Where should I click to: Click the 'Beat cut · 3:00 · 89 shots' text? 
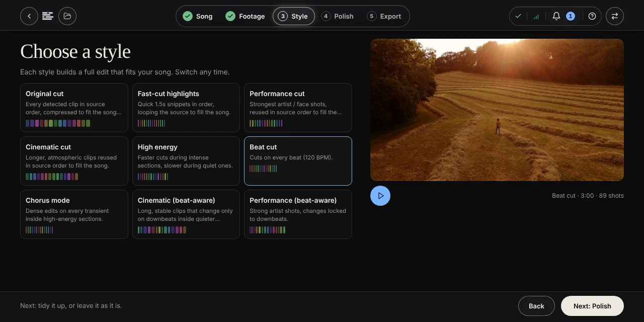click(x=588, y=196)
